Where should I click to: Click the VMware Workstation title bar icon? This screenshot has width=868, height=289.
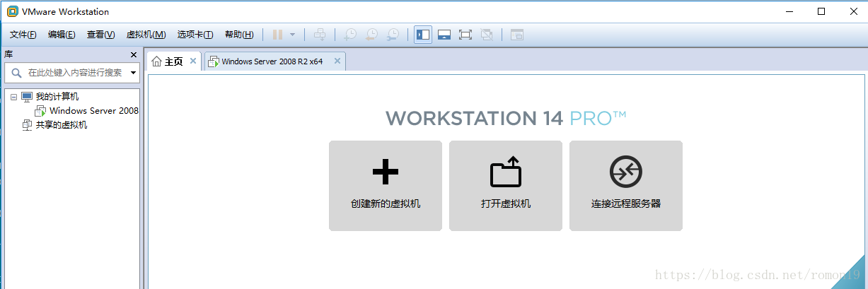coord(12,11)
